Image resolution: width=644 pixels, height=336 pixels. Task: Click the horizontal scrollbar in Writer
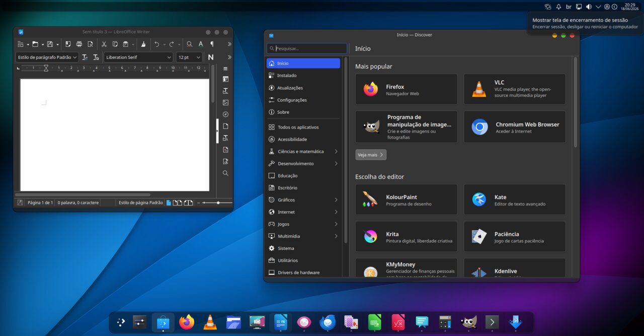pyautogui.click(x=83, y=194)
